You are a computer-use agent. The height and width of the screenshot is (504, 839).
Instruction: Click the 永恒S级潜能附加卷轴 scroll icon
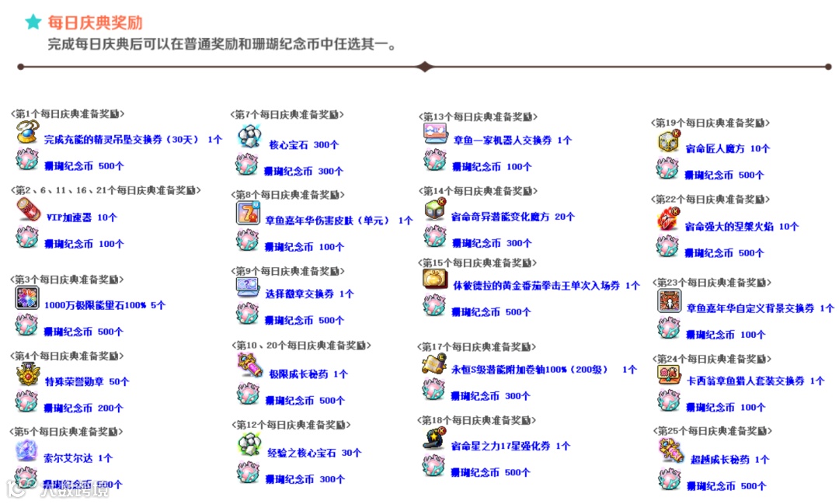(434, 363)
